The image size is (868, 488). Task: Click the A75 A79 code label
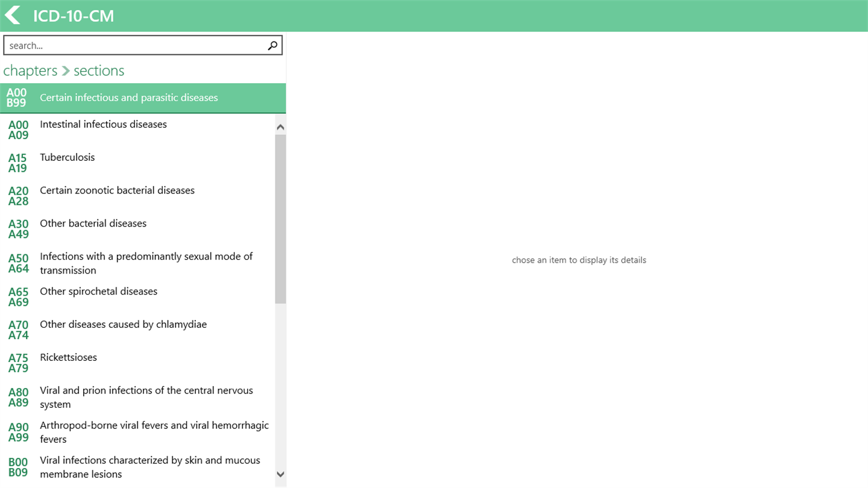click(x=18, y=363)
